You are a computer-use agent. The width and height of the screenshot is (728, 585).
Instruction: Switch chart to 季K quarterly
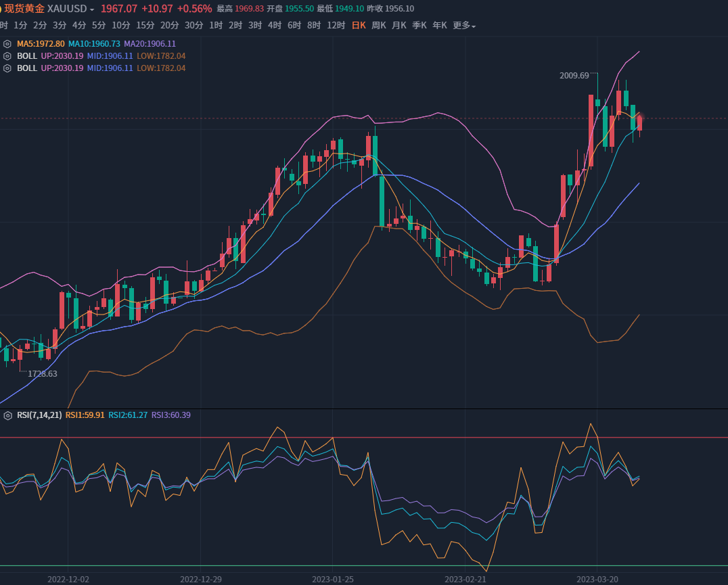[x=419, y=26]
